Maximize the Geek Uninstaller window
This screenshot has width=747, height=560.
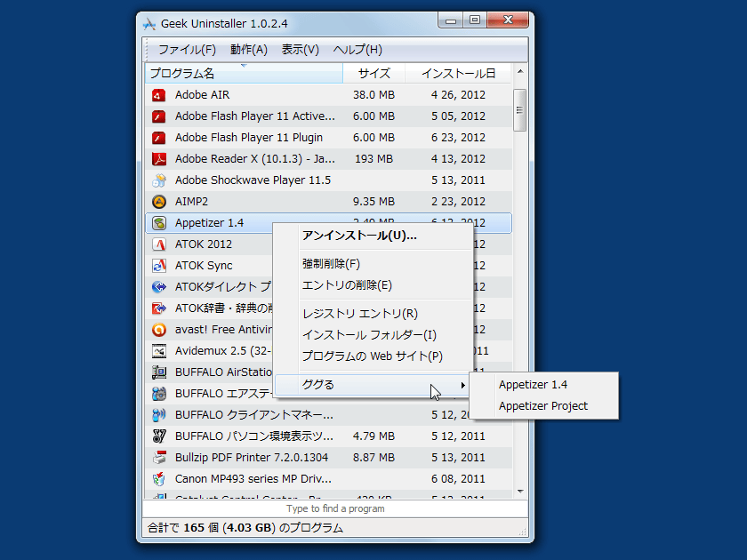tap(475, 20)
